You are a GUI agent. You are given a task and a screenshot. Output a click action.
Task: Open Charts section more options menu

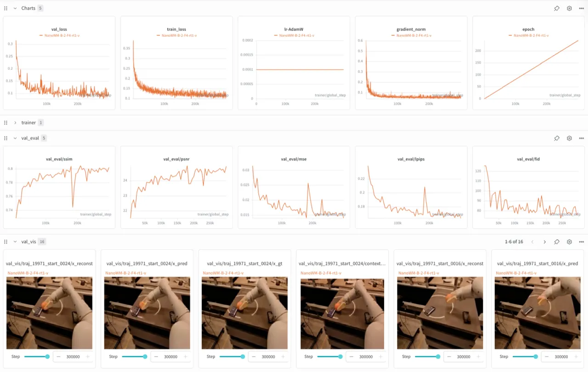pos(582,8)
